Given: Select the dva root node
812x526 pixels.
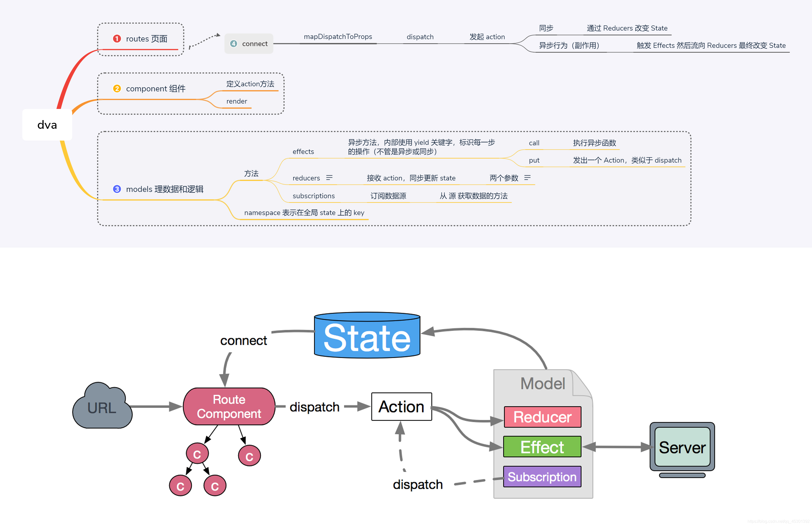Looking at the screenshot, I should pos(47,125).
